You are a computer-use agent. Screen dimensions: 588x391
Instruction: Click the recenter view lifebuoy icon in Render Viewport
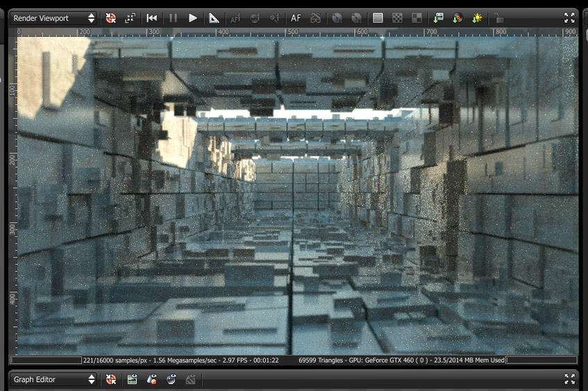[x=110, y=18]
